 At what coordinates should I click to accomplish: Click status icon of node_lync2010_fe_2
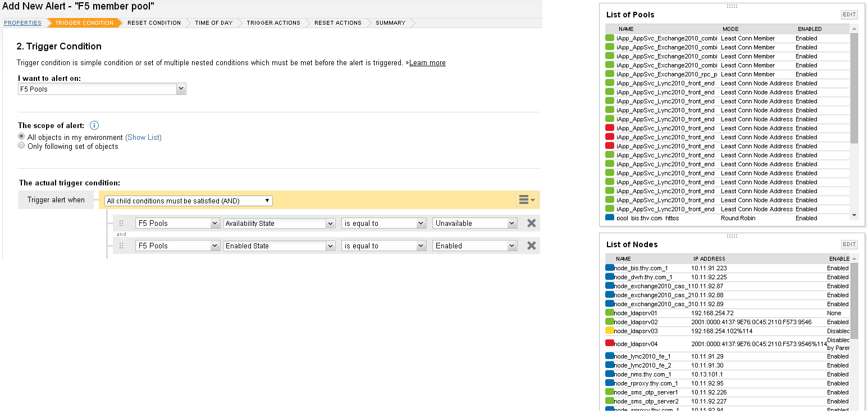pos(610,365)
